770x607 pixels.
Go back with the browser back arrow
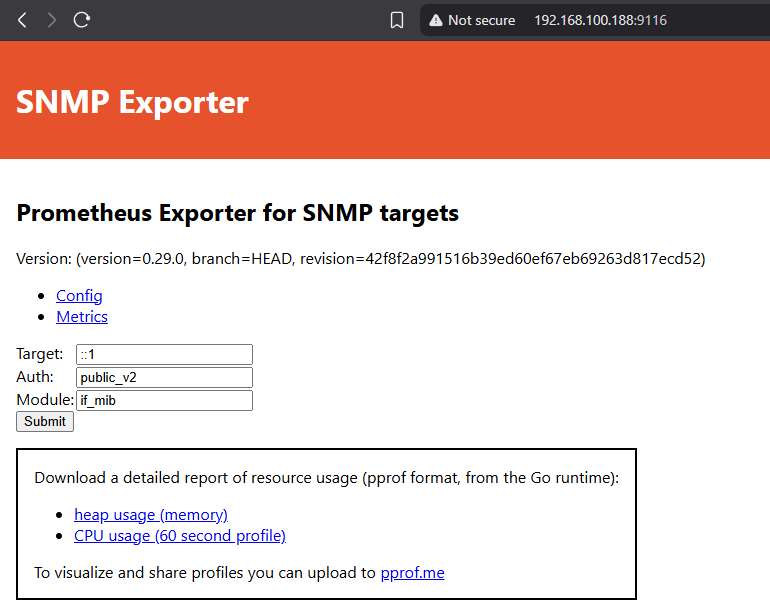[x=22, y=20]
